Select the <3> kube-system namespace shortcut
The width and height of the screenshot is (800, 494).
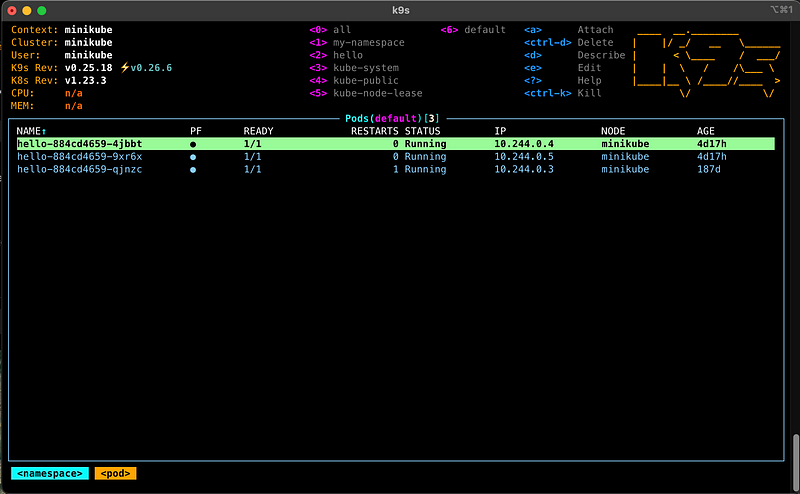tap(354, 68)
